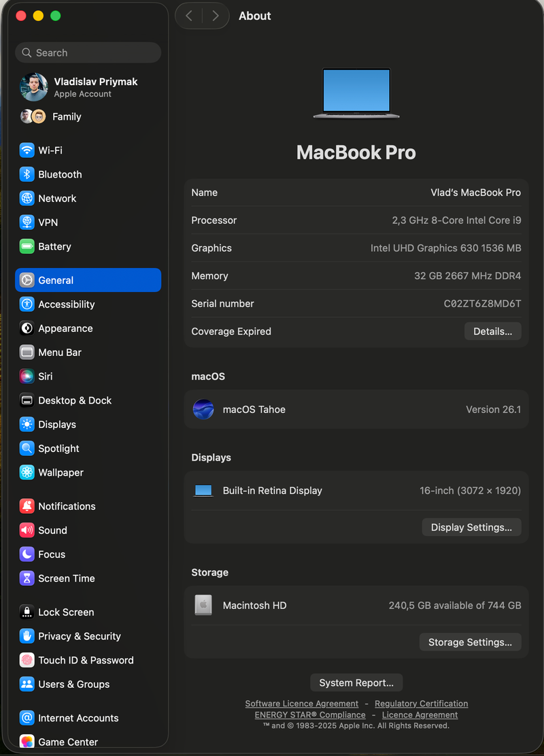Select the Displays sun icon

tap(27, 425)
